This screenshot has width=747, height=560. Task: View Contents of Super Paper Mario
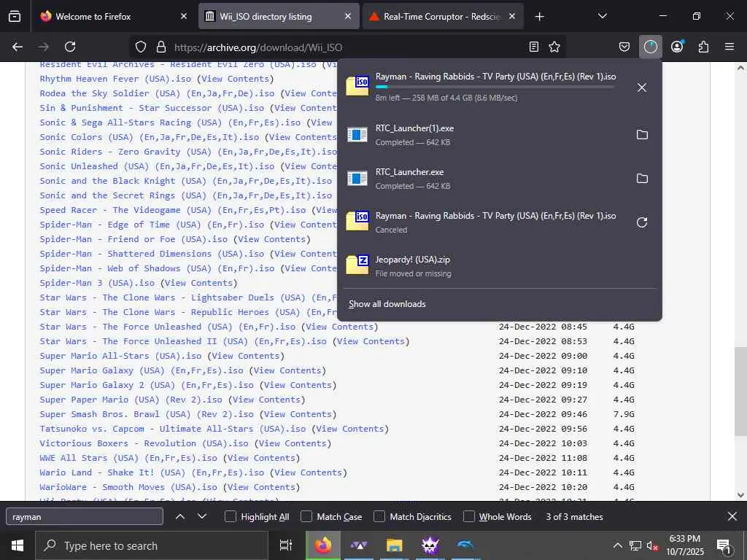point(266,399)
